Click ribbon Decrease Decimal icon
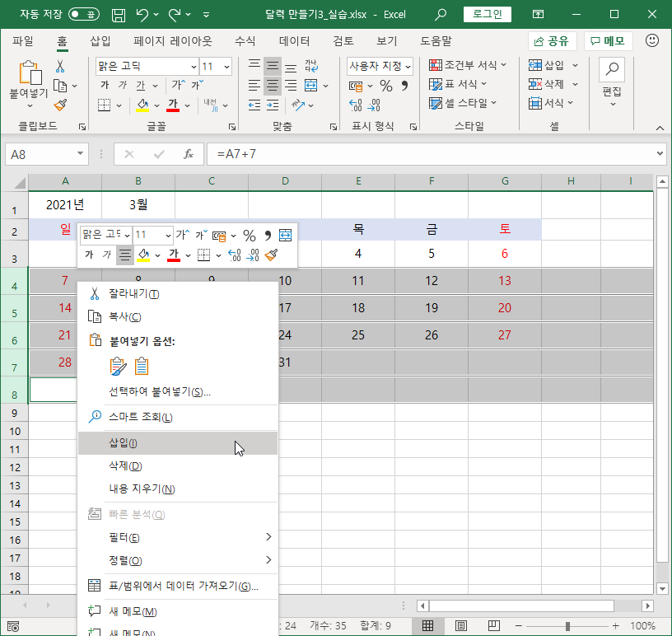Viewport: 672px width, 636px height. 374,105
